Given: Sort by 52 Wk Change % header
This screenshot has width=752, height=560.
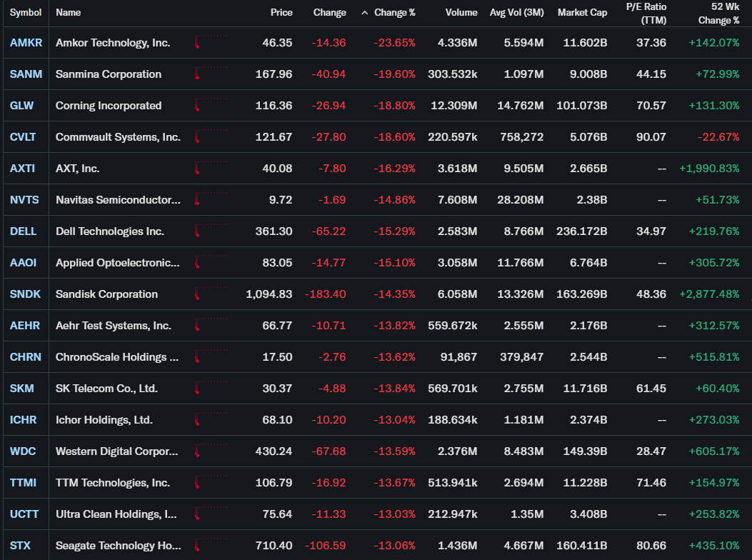Looking at the screenshot, I should click(x=718, y=14).
